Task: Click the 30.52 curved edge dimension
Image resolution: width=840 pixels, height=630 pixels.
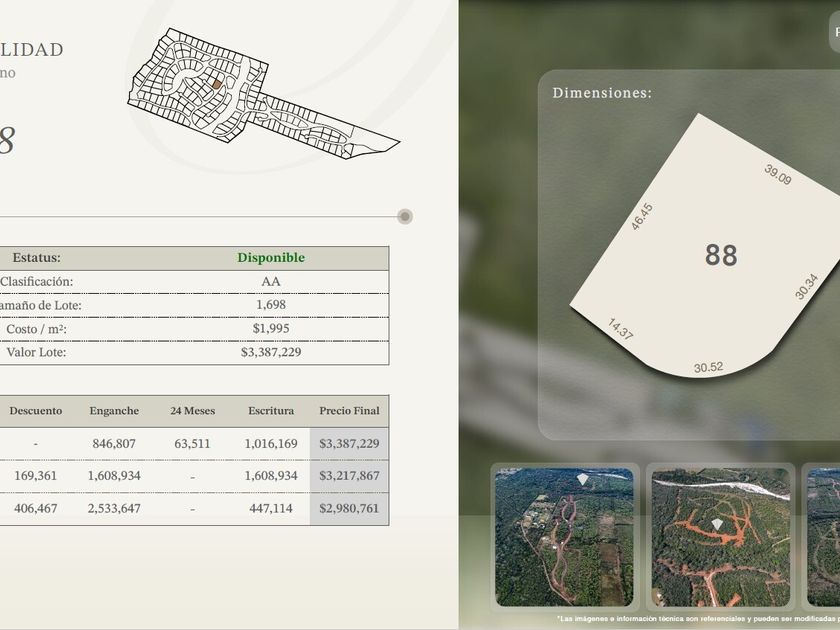Action: [708, 368]
